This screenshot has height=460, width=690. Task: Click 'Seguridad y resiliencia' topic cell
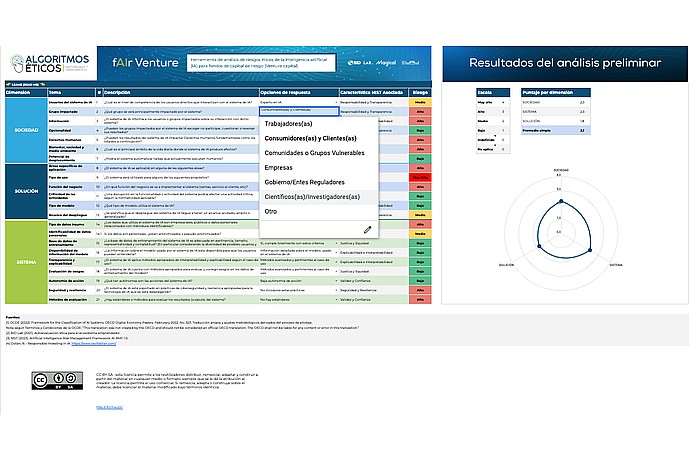pyautogui.click(x=71, y=290)
